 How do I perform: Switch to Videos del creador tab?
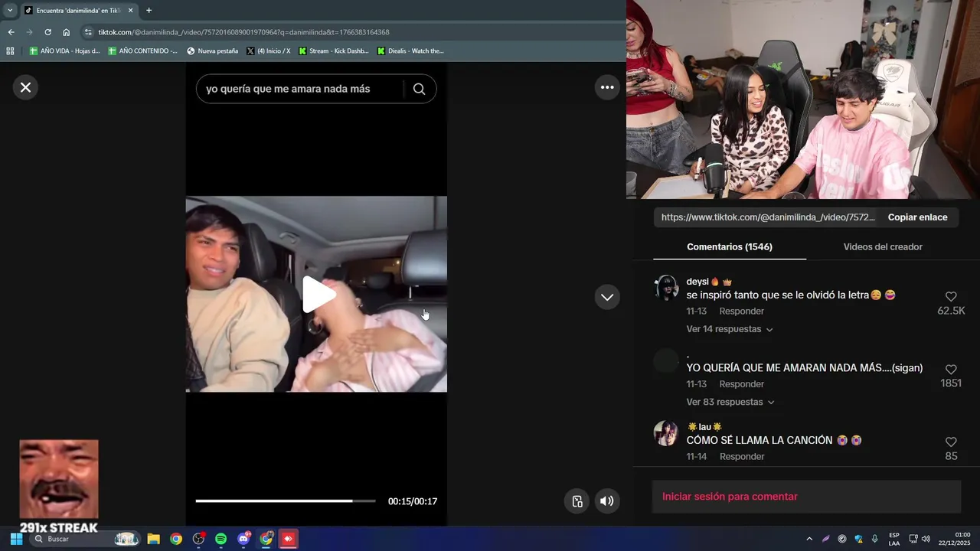coord(883,247)
